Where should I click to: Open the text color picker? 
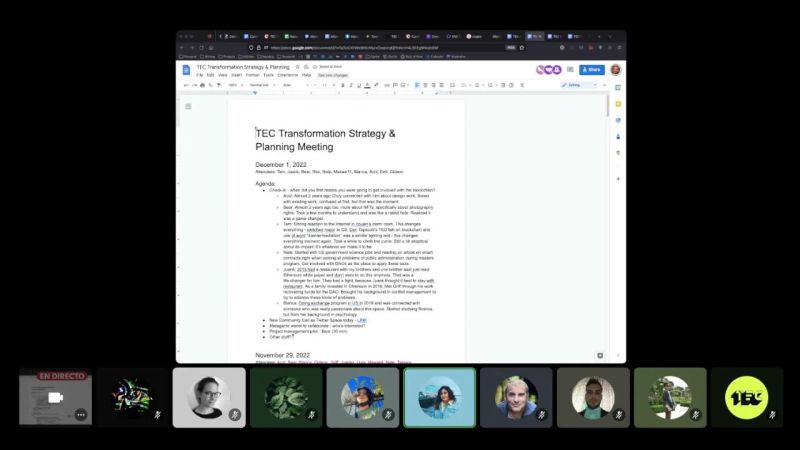tap(367, 85)
